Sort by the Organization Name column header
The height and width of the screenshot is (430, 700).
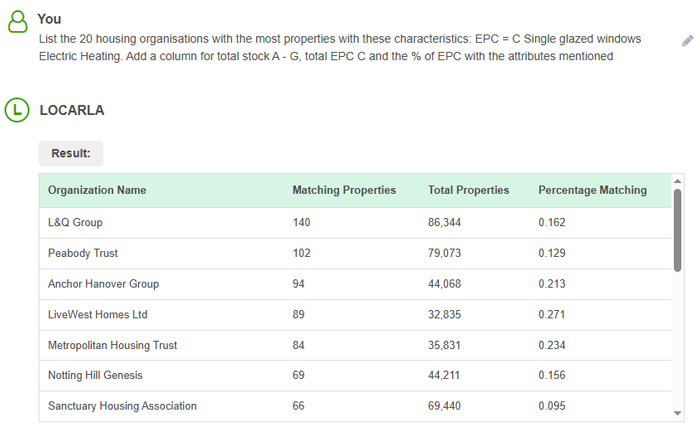(x=97, y=190)
